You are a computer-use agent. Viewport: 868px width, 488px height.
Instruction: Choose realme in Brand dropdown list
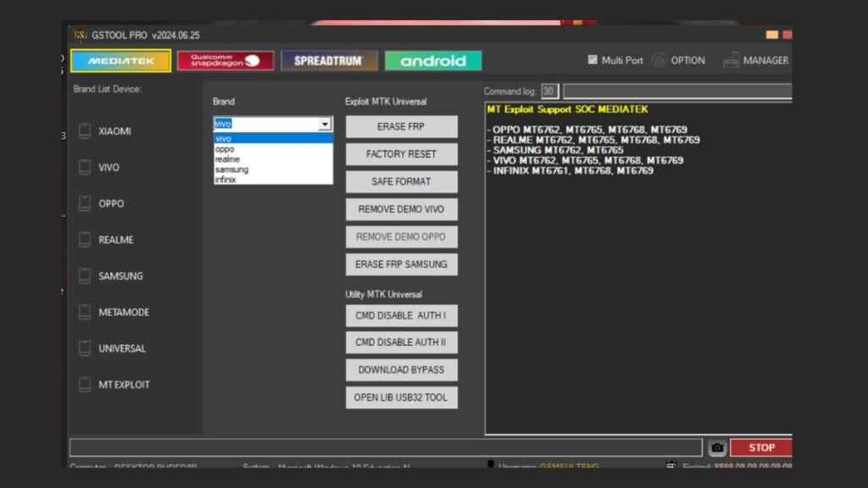[x=274, y=159]
